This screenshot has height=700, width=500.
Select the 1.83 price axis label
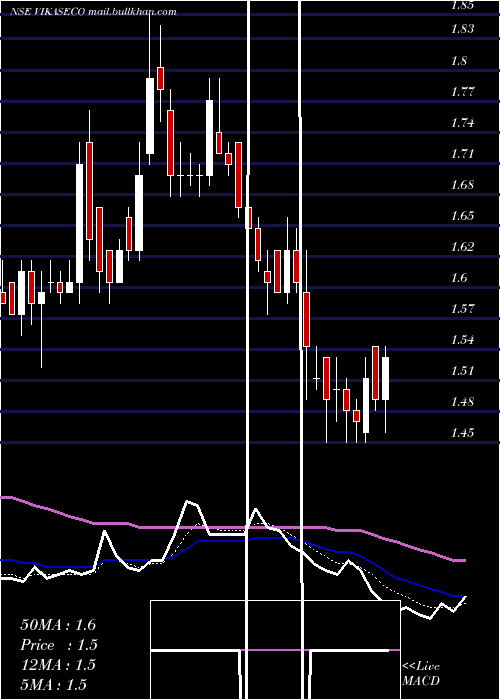click(462, 29)
